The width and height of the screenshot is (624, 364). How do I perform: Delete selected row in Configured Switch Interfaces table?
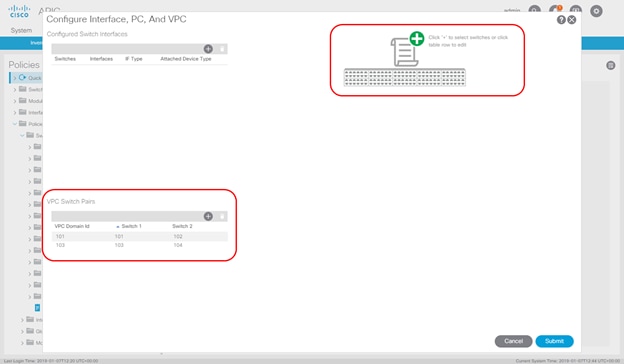[222, 49]
